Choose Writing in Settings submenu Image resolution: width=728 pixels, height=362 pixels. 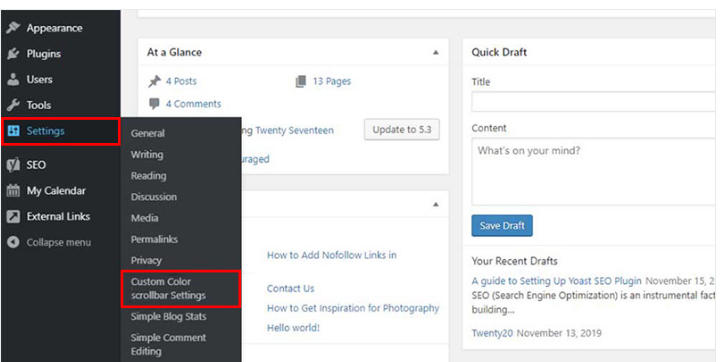point(147,155)
